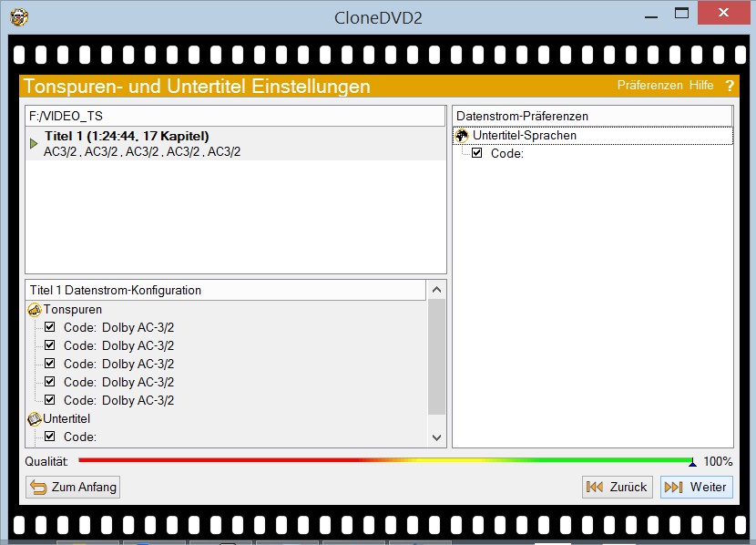Open help via the question mark icon
Screen dimensions: 756x545
tap(730, 86)
